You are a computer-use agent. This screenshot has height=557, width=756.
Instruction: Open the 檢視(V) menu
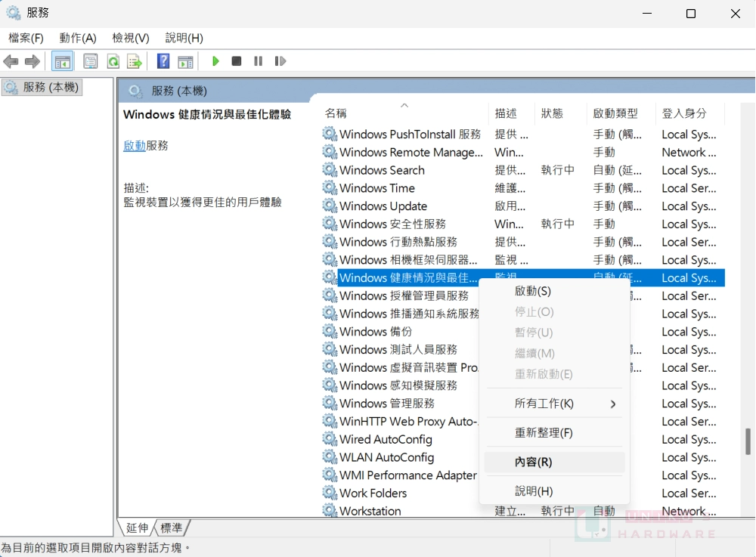point(131,38)
